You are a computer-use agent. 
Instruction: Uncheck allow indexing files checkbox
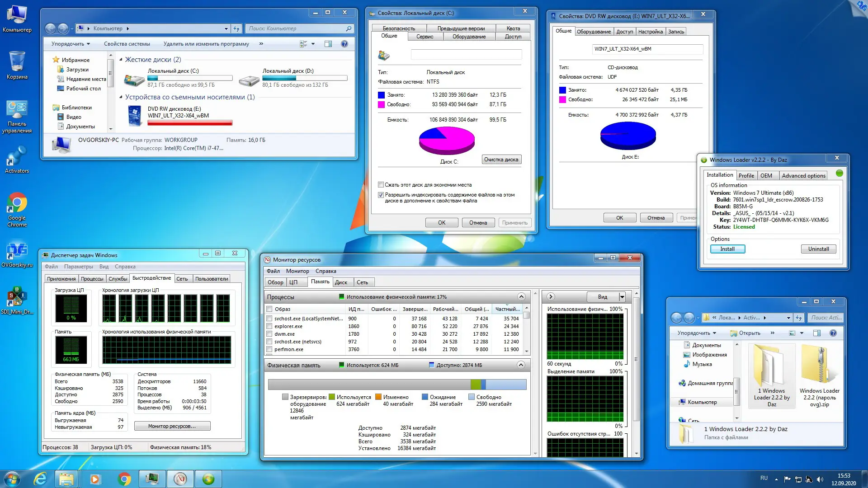[381, 195]
